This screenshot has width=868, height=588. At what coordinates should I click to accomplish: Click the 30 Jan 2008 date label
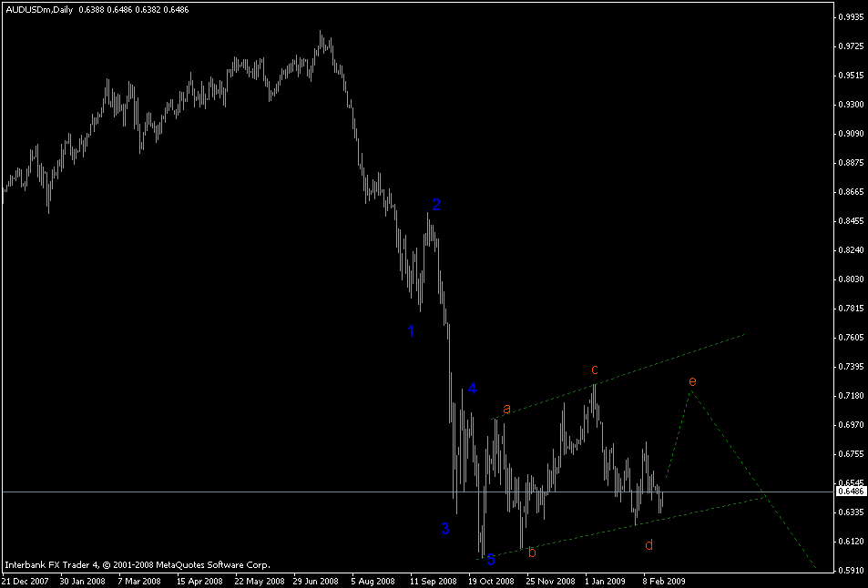[x=82, y=582]
